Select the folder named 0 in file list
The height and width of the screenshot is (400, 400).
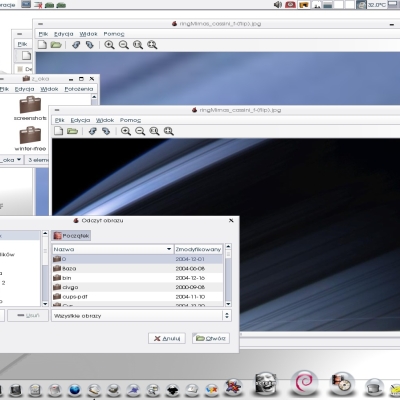pos(138,259)
